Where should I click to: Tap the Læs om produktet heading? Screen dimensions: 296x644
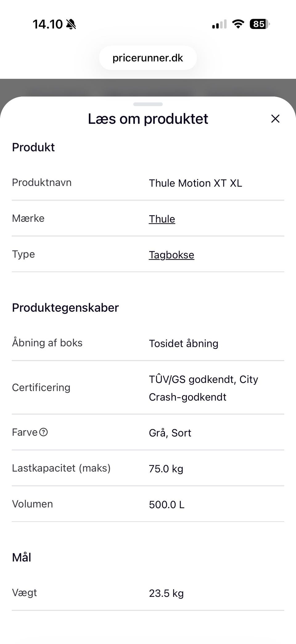148,119
